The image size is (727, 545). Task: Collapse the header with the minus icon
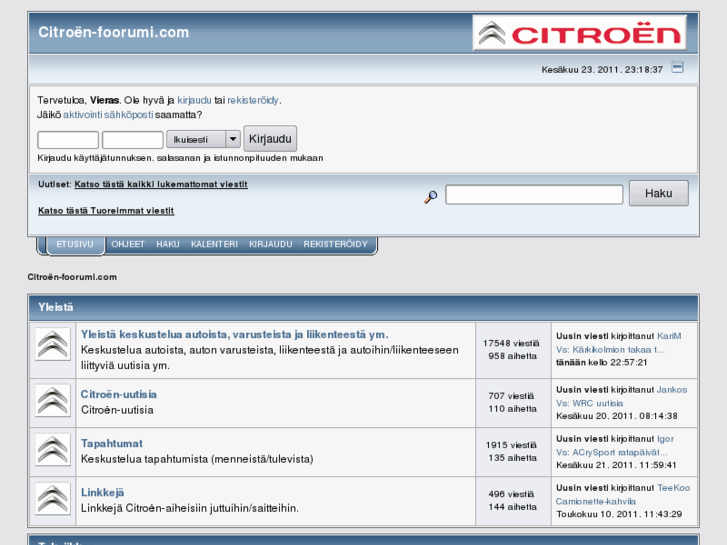point(677,68)
